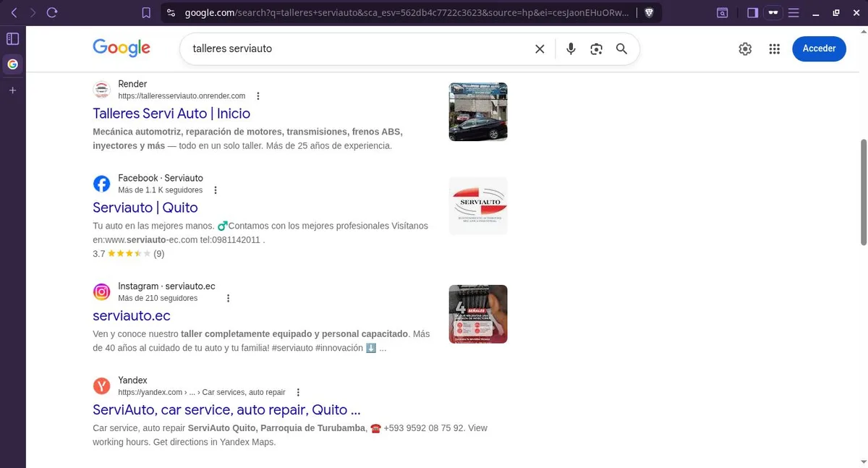Screen dimensions: 868x468
Task: Open the Google apps grid
Action: coord(775,48)
